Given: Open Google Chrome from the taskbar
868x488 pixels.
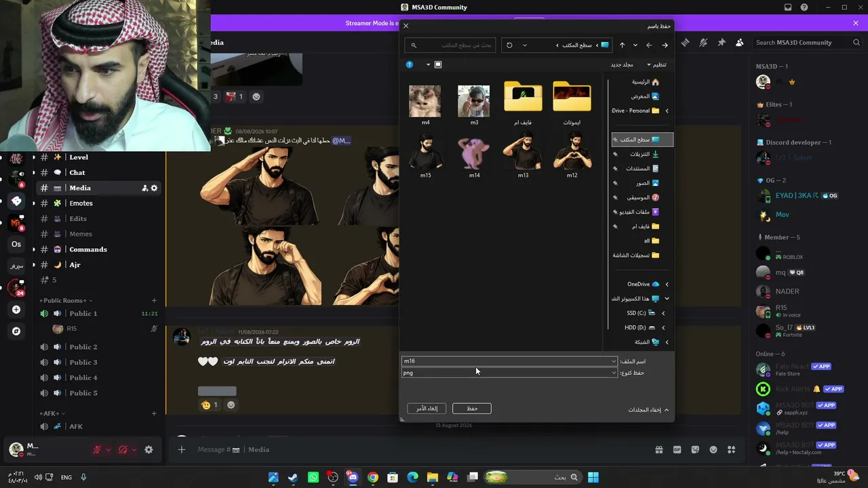Looking at the screenshot, I should pyautogui.click(x=373, y=477).
